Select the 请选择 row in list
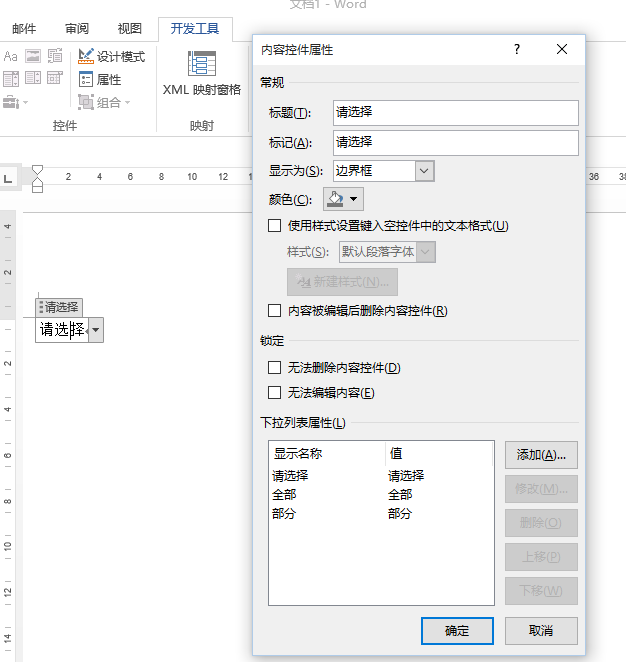The height and width of the screenshot is (662, 626). [381, 476]
